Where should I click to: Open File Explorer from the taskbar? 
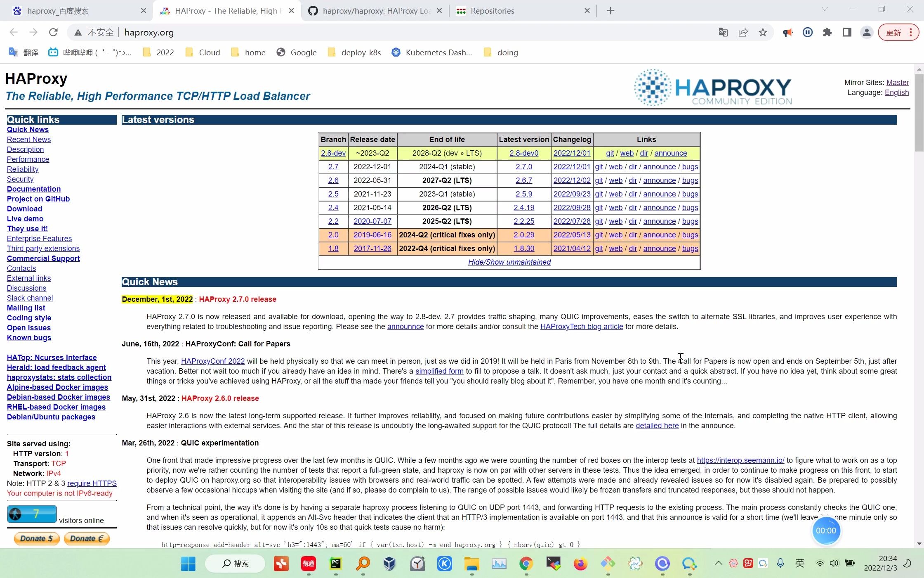click(471, 564)
